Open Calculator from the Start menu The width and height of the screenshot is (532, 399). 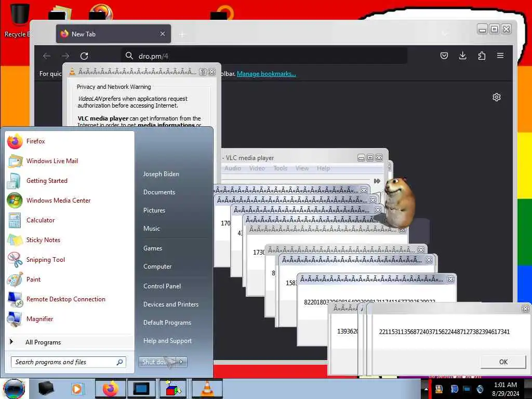pyautogui.click(x=70, y=220)
